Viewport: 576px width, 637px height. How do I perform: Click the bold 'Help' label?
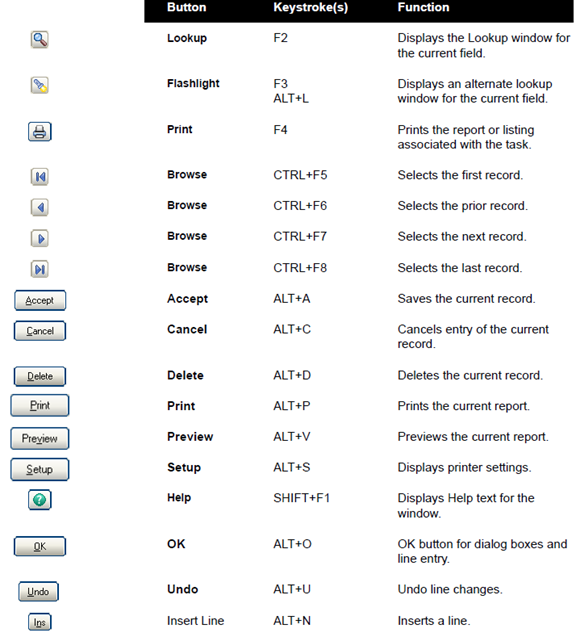coord(179,498)
